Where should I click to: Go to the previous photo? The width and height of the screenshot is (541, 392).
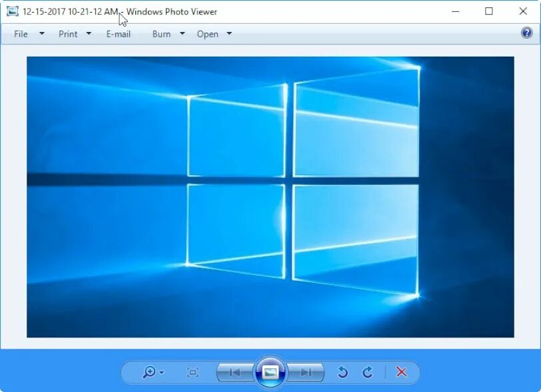click(x=235, y=372)
